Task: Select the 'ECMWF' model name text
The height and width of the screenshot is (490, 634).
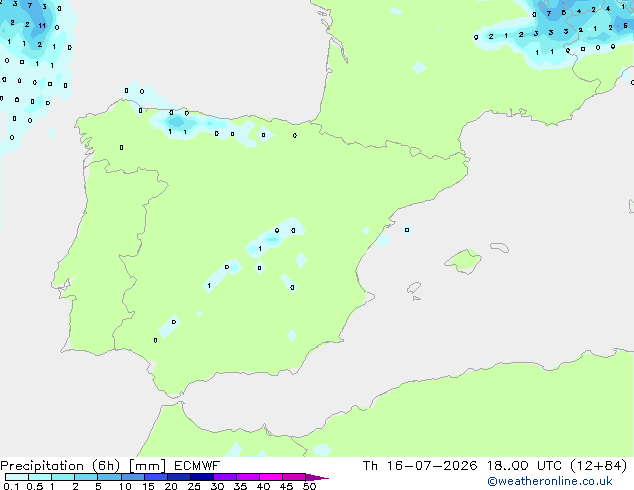Action: 197,466
